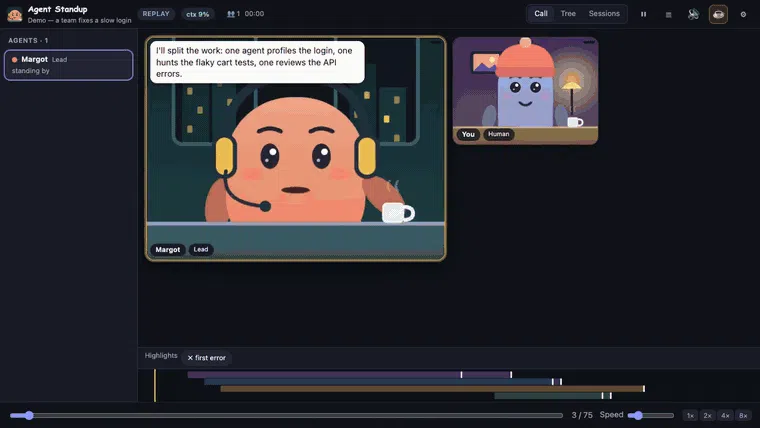Open the Sessions tab
The width and height of the screenshot is (760, 428).
tap(604, 14)
